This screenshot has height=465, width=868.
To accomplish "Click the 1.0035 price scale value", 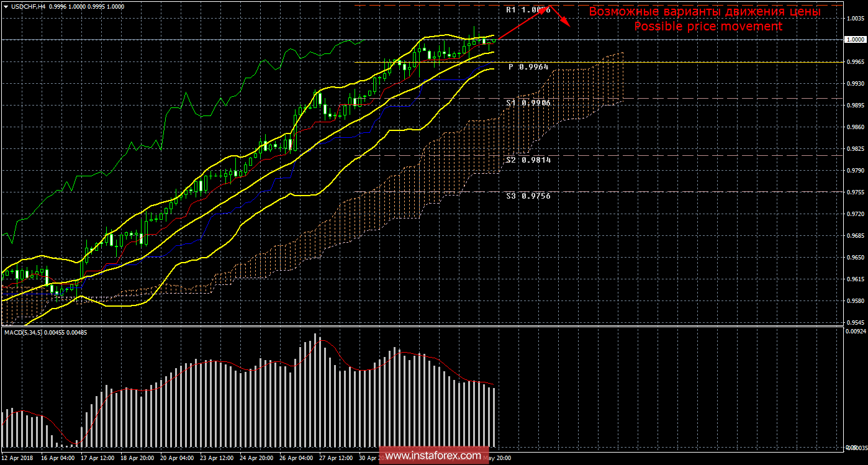I will [855, 18].
